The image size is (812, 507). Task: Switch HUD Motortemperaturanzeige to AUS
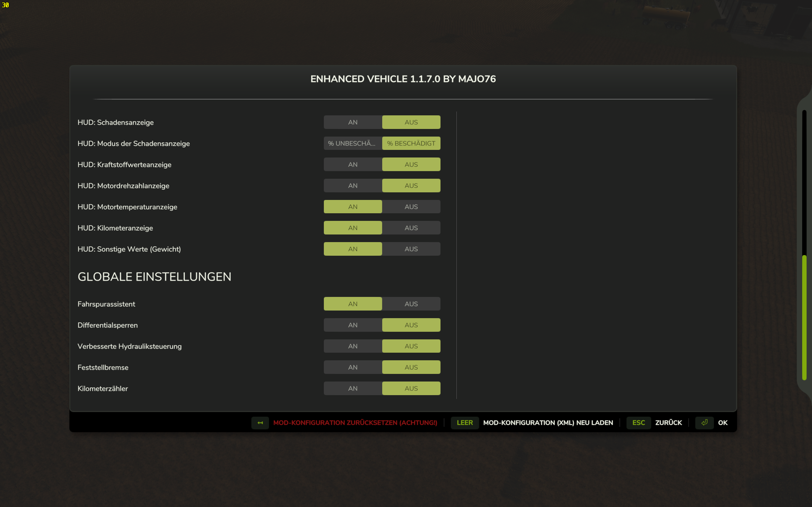coord(411,207)
